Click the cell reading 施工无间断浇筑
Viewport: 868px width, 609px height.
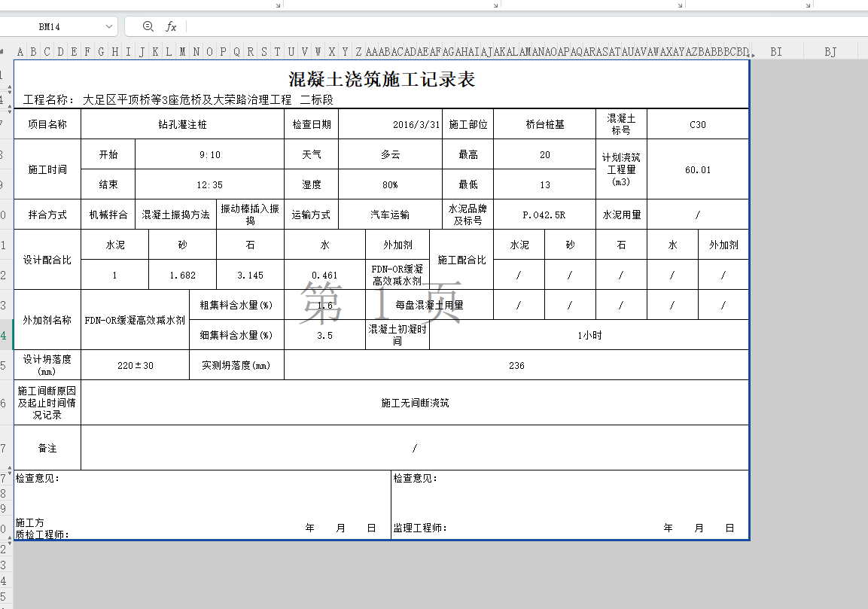point(415,403)
